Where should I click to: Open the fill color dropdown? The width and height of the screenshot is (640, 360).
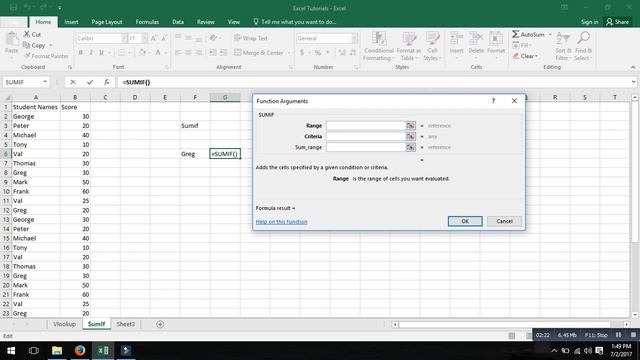click(149, 53)
